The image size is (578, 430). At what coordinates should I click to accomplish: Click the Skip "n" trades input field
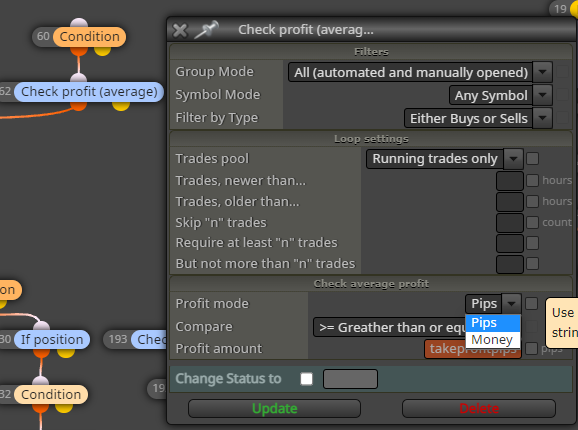(x=510, y=223)
